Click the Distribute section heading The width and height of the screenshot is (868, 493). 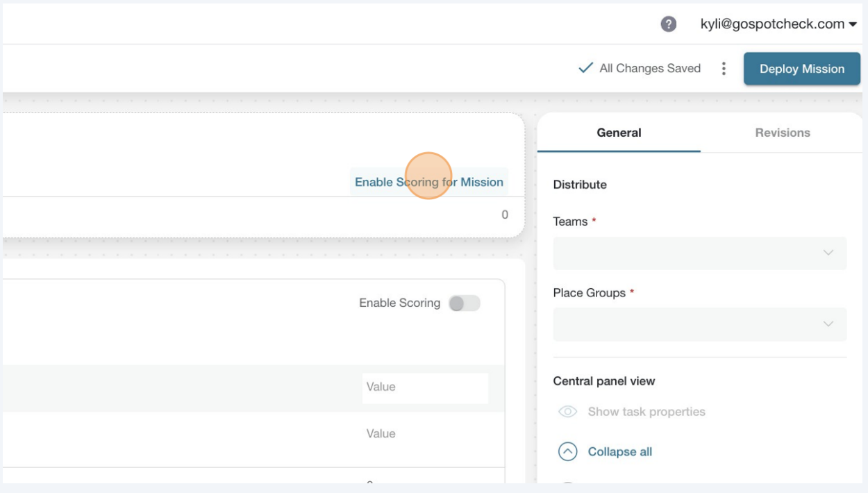click(580, 185)
